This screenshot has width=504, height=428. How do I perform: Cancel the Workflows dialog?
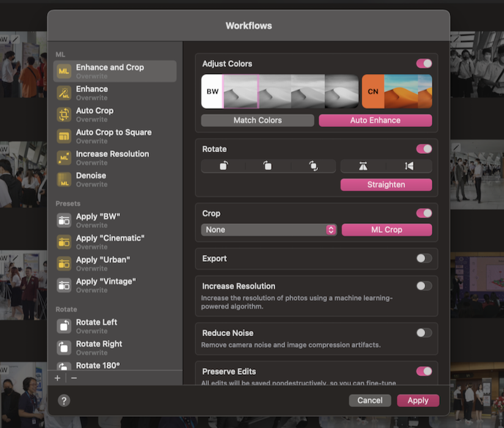pos(370,400)
